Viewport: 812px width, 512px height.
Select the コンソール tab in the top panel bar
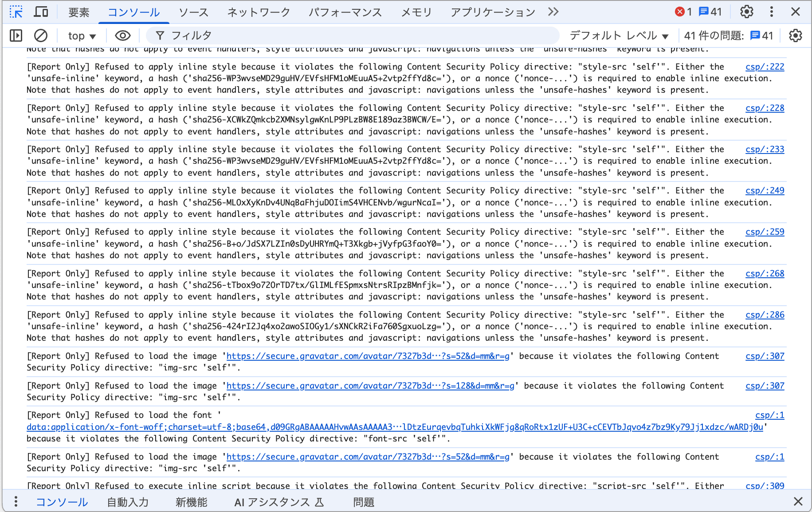click(x=133, y=12)
